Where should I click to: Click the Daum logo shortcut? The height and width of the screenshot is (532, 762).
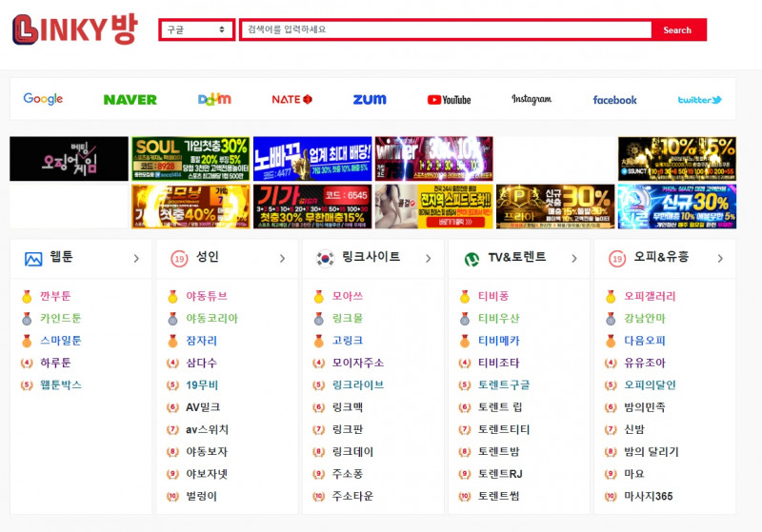214,99
